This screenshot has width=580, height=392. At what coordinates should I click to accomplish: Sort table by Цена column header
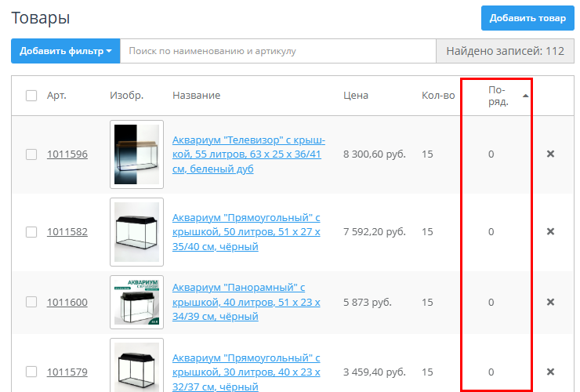point(356,96)
